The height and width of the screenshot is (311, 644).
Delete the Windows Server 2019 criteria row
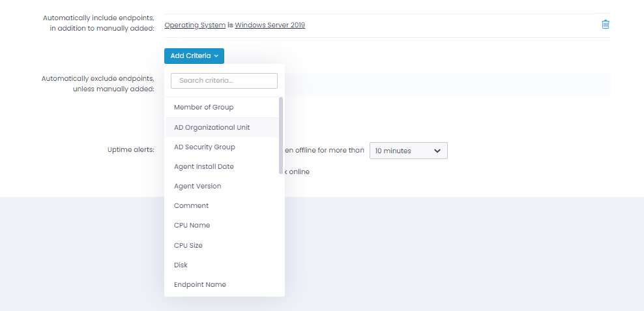point(605,24)
